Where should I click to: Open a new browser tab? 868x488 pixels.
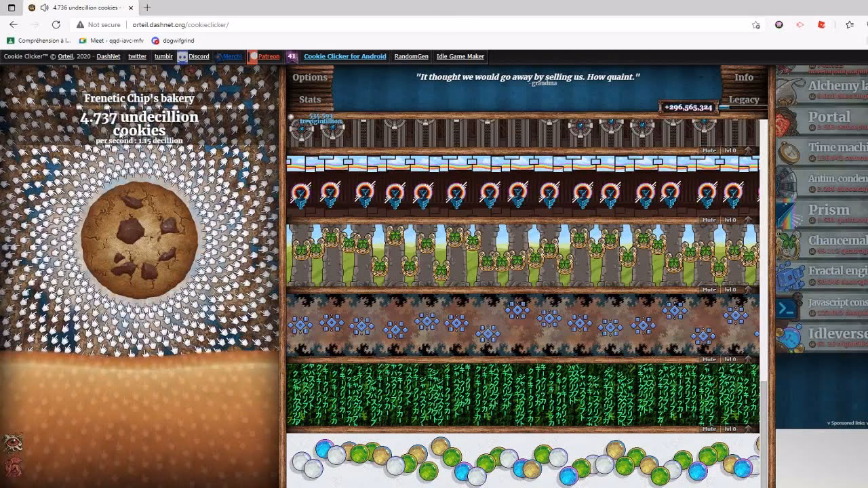147,7
